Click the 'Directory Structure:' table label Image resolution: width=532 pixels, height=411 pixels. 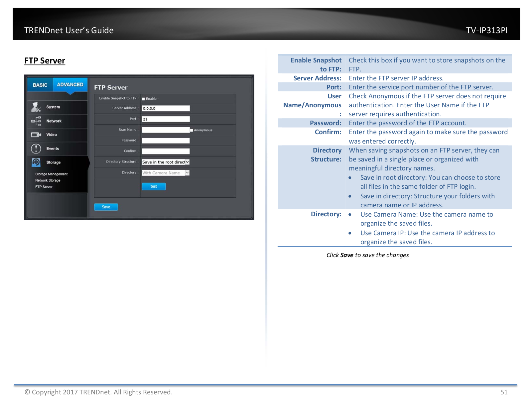tap(326, 155)
